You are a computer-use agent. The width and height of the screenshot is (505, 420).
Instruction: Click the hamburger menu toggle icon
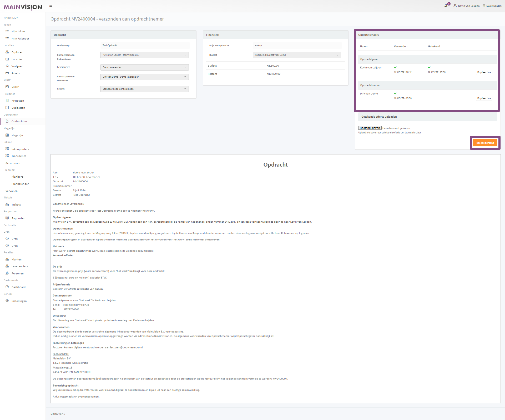pyautogui.click(x=51, y=6)
